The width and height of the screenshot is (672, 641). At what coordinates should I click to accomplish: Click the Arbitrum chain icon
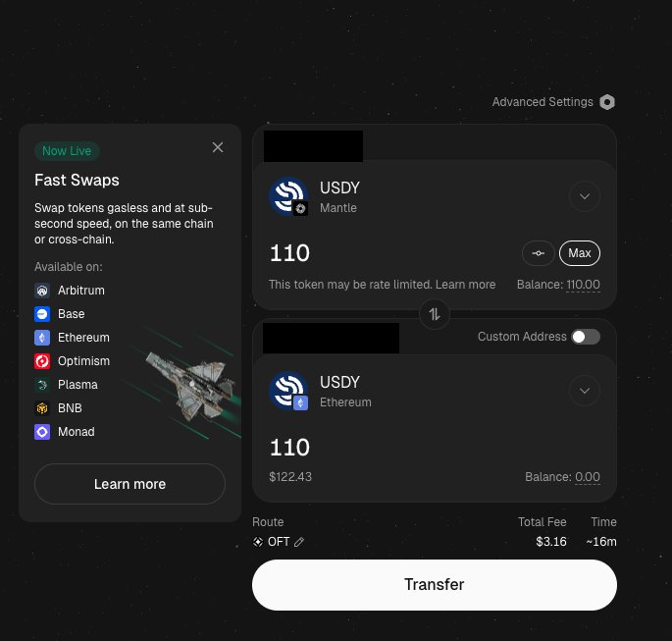coord(42,291)
